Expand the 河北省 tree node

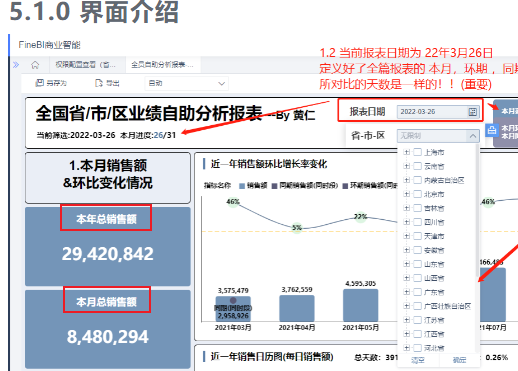[x=406, y=348]
